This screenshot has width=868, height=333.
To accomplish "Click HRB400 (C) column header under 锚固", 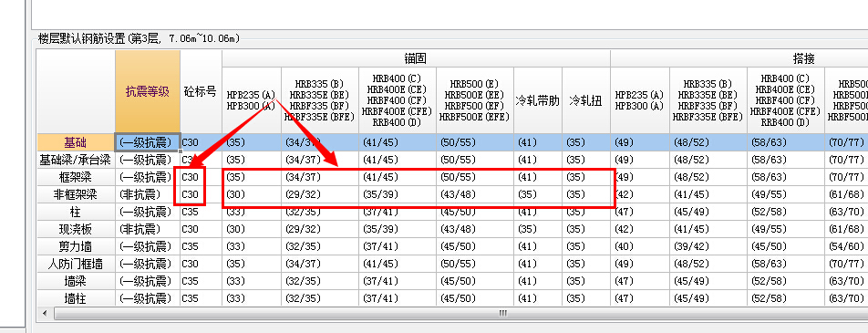I will point(397,100).
